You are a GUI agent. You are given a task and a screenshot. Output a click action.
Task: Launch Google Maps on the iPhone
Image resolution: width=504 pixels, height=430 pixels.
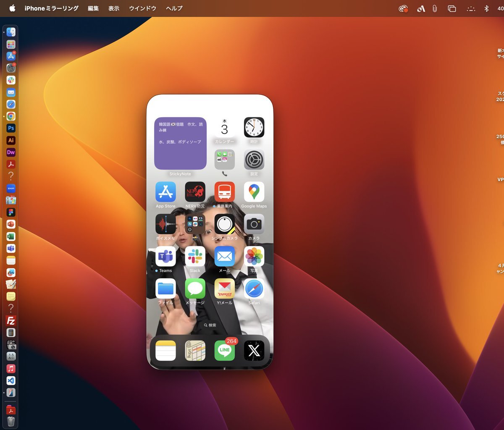254,192
